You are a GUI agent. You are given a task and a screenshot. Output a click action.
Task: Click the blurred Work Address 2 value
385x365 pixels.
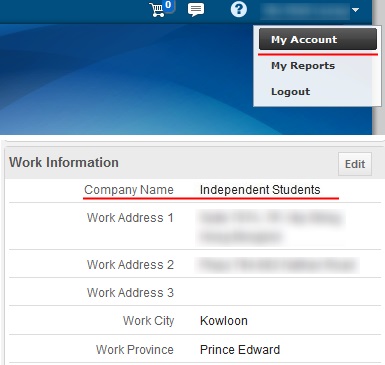277,265
